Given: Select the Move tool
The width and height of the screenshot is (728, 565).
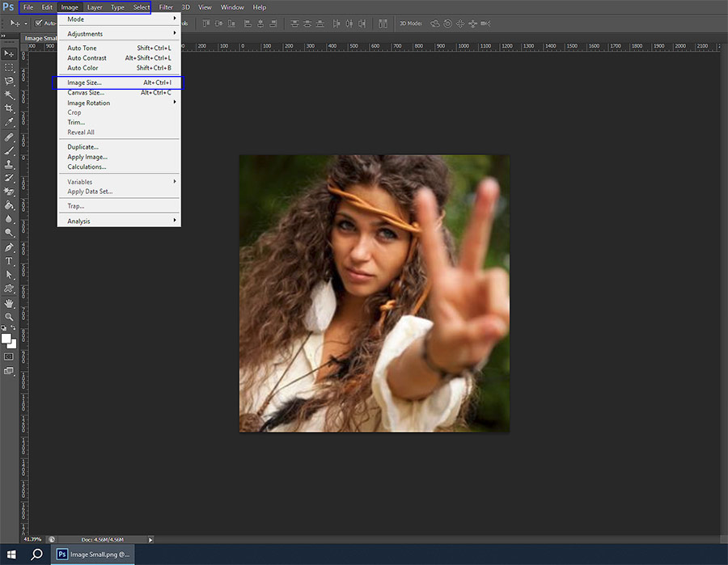Looking at the screenshot, I should [10, 53].
